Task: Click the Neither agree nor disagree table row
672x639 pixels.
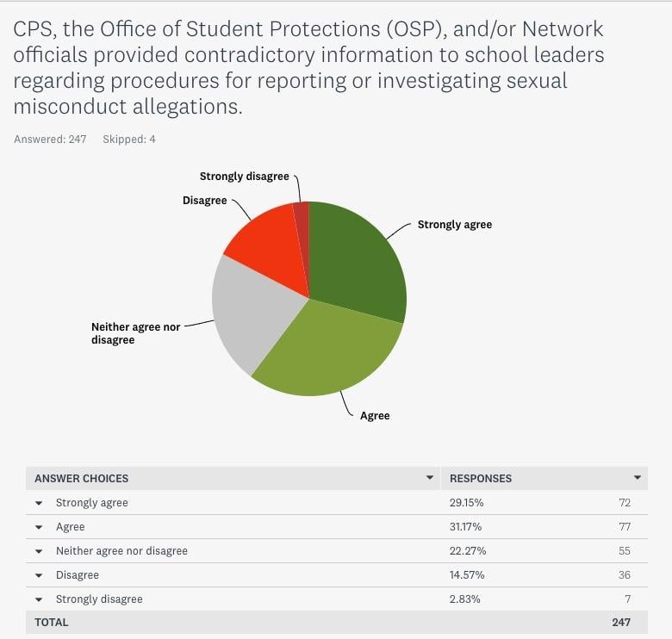Action: point(336,551)
